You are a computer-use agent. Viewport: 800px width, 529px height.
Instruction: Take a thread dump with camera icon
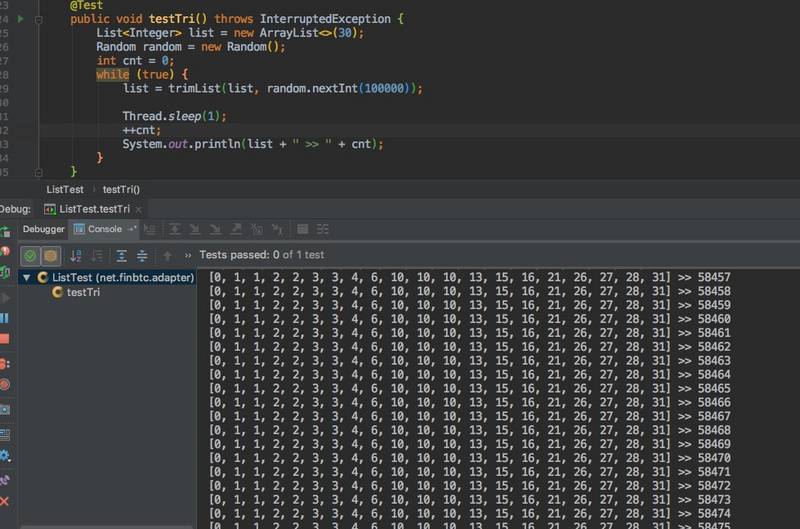click(x=5, y=409)
